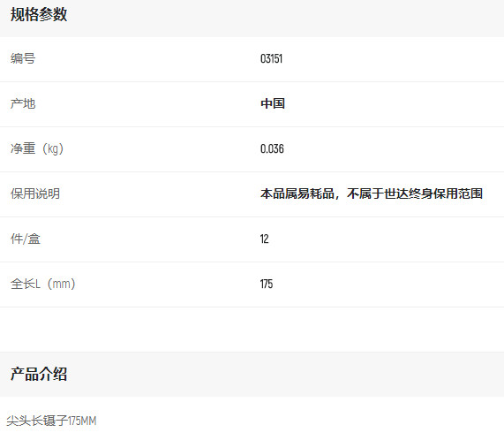Screen dimensions: 504x440
Task: Click the warranty text 本品属易耗品
Action: pyautogui.click(x=297, y=193)
